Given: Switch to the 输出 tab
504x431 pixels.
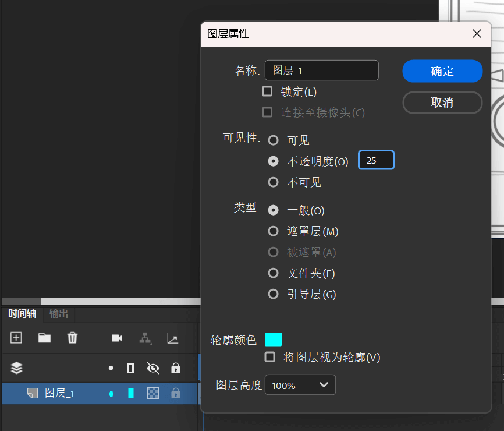Looking at the screenshot, I should [x=59, y=313].
